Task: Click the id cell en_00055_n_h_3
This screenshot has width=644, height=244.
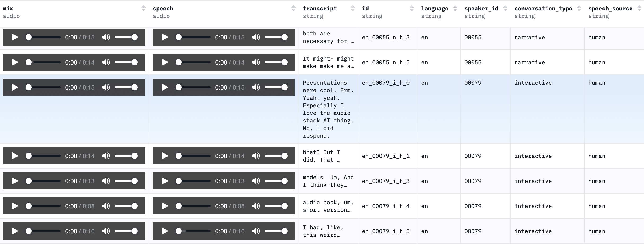Action: tap(385, 37)
